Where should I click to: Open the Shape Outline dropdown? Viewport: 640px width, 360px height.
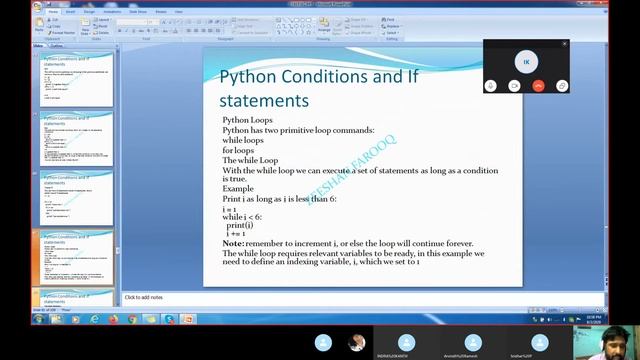[x=360, y=26]
